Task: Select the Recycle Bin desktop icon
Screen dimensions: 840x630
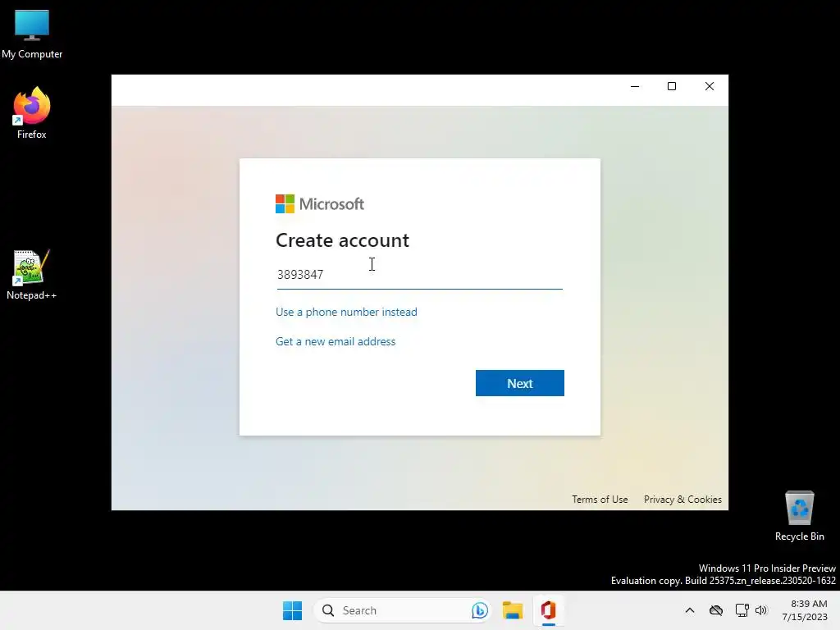Action: pos(799,516)
